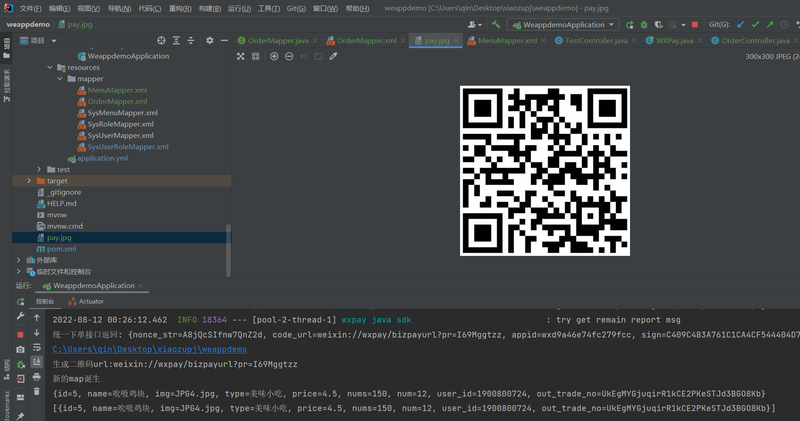Open the 文件(F) menu
800x421 pixels.
point(31,8)
